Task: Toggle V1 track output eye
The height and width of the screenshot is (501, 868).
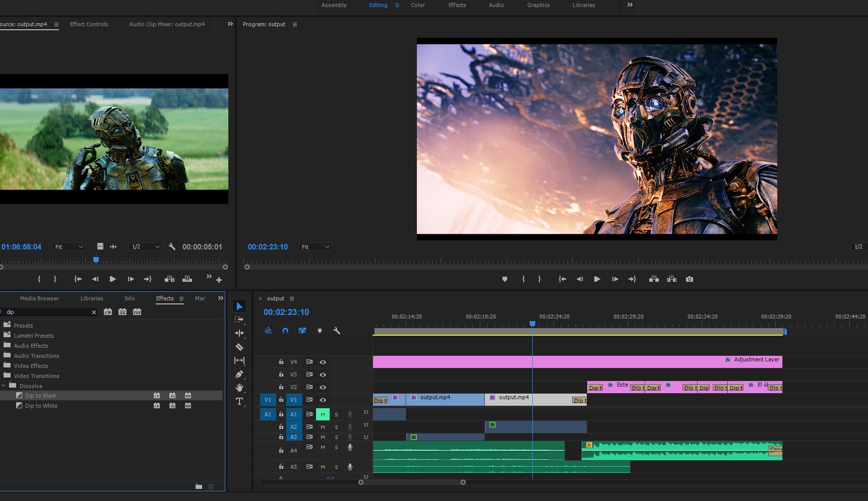Action: pyautogui.click(x=323, y=400)
